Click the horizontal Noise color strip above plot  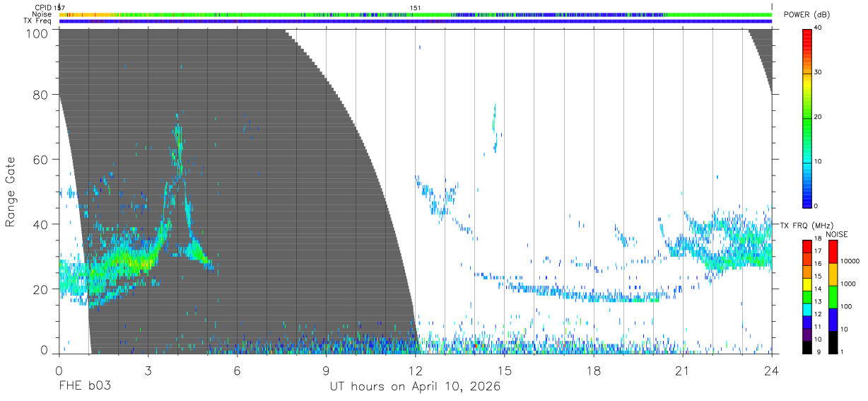416,14
